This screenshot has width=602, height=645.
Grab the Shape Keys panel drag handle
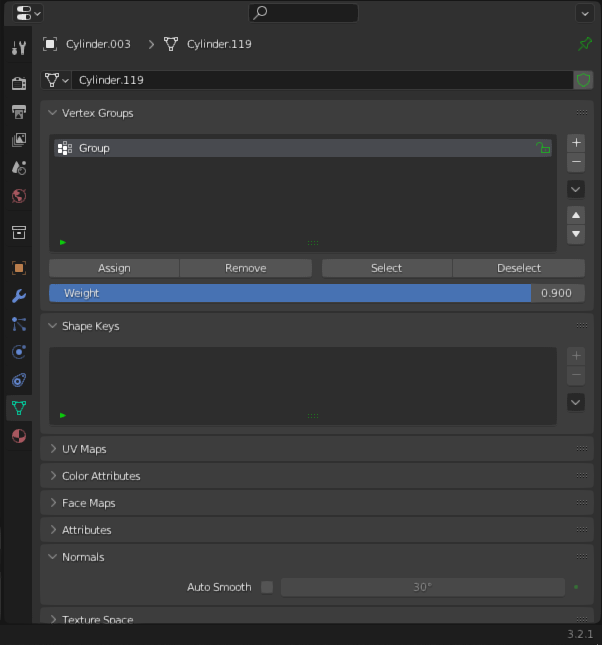581,325
